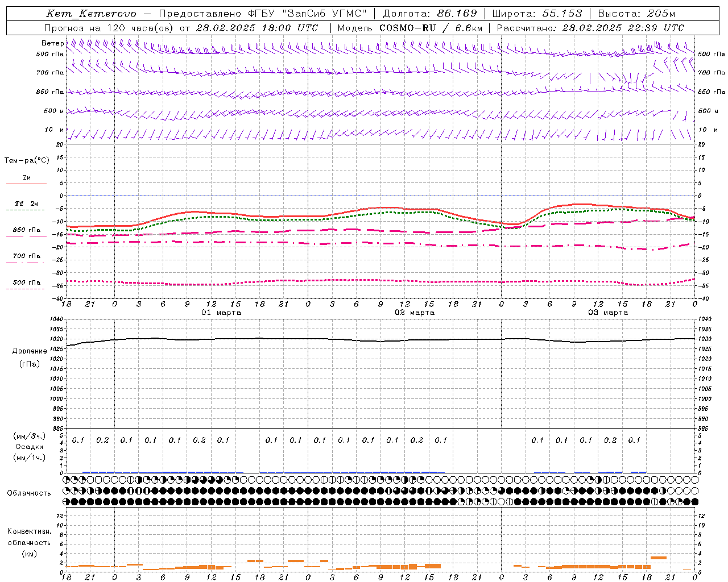Click the Тем-ра(°C) temperature panel label
The height and width of the screenshot is (582, 728).
pyautogui.click(x=27, y=161)
